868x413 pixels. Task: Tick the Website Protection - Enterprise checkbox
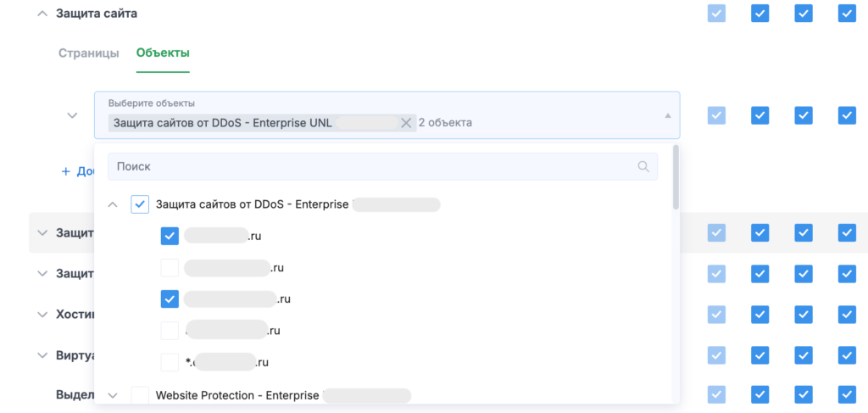coord(140,395)
